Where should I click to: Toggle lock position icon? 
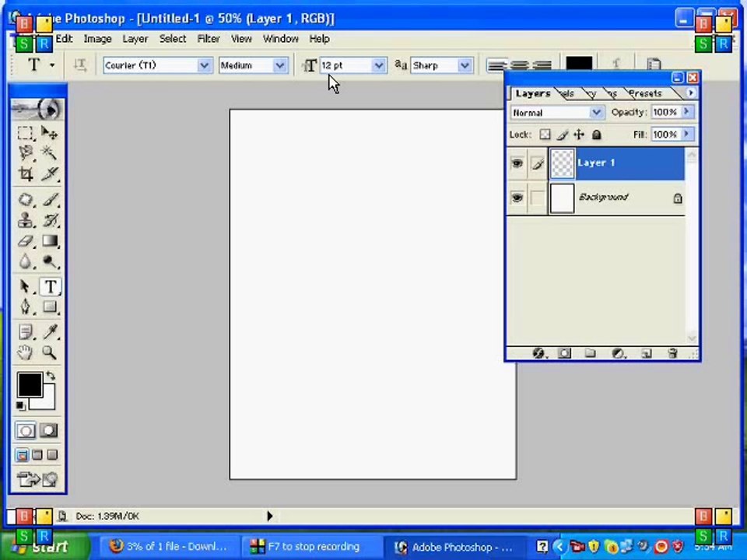(x=579, y=135)
